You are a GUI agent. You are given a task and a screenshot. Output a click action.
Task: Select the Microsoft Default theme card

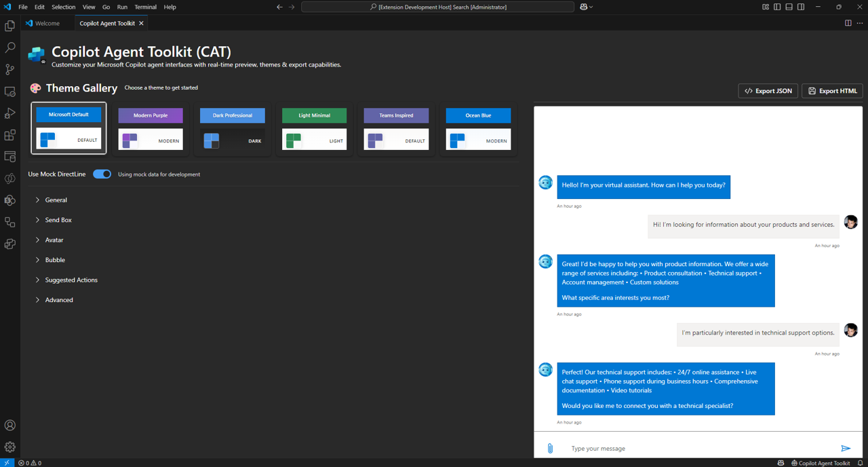68,128
